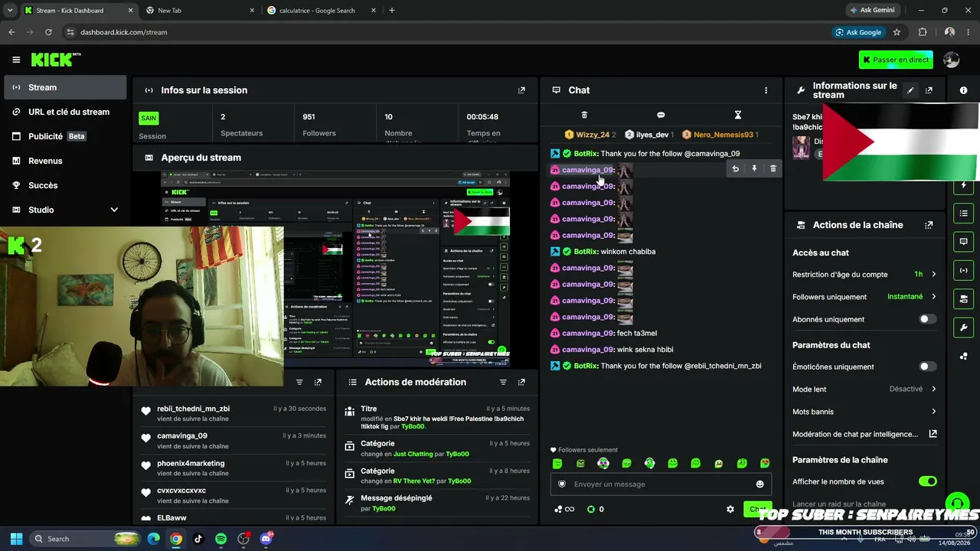Search tabs with browser tab dropdown arrow
980x551 pixels.
(x=10, y=10)
